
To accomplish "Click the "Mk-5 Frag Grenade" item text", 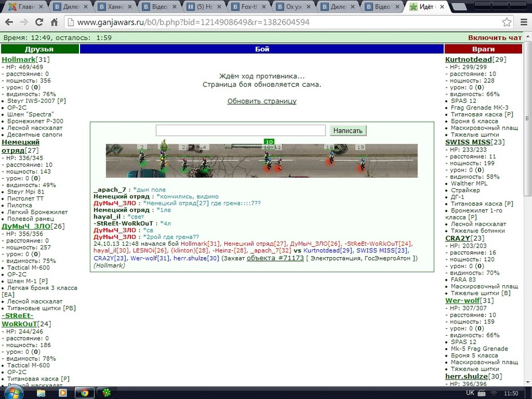I will coord(479,349).
